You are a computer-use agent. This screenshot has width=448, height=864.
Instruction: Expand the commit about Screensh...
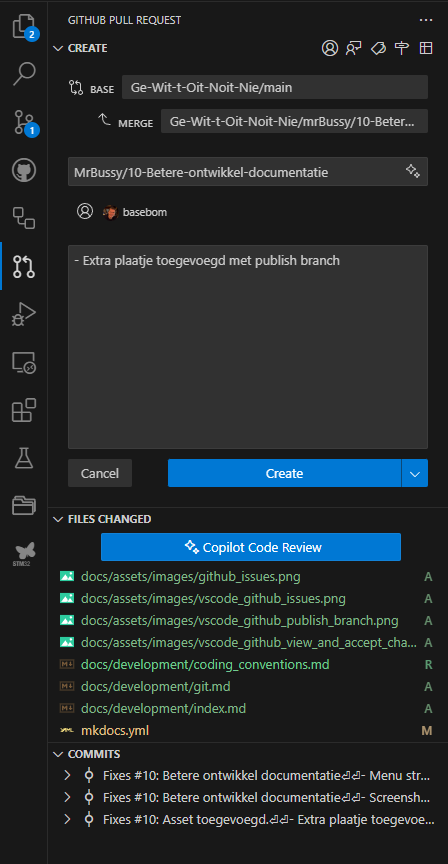tap(67, 797)
